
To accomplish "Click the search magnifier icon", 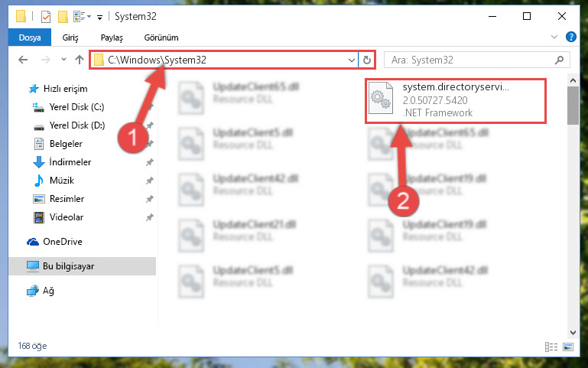I will click(559, 60).
